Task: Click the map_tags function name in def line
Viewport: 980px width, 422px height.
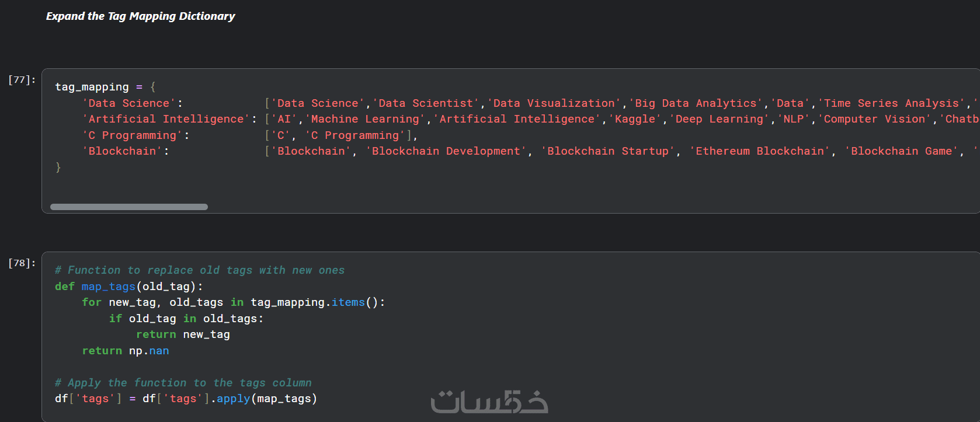Action: pos(108,287)
